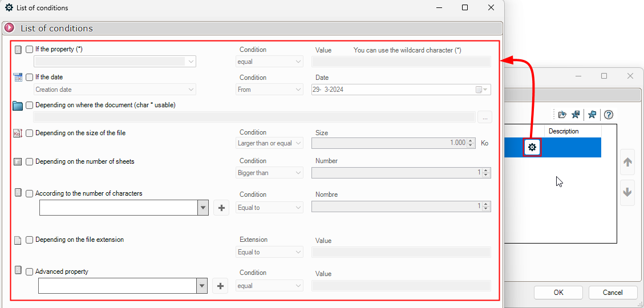
Task: Click the gear icon in the title bar
Action: coord(9,7)
